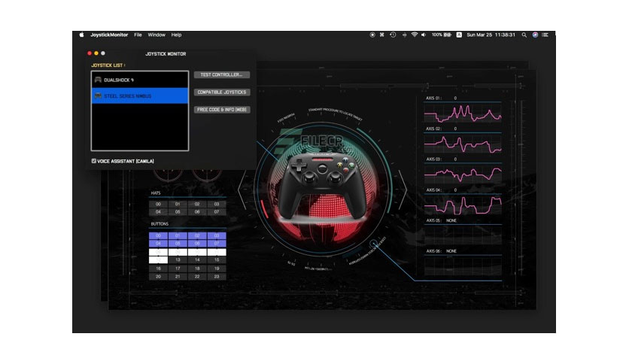Open the Wi-Fi status menu

click(x=415, y=35)
